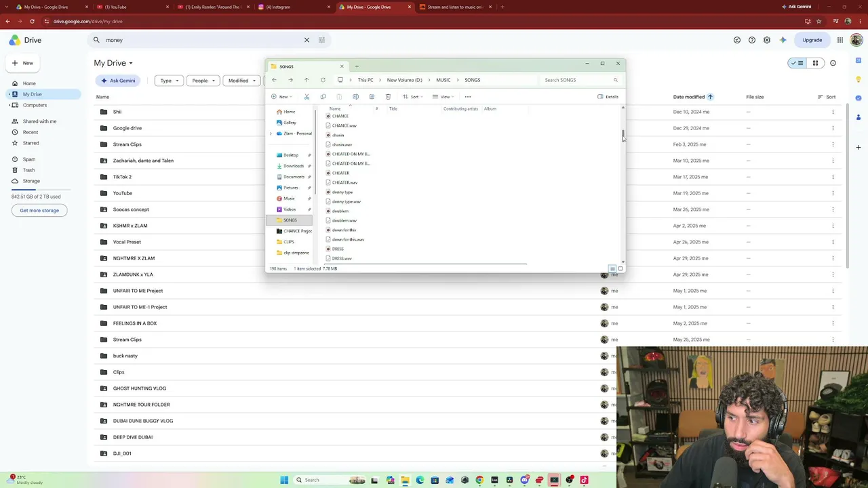Open Google Drive search filter options

click(x=321, y=40)
